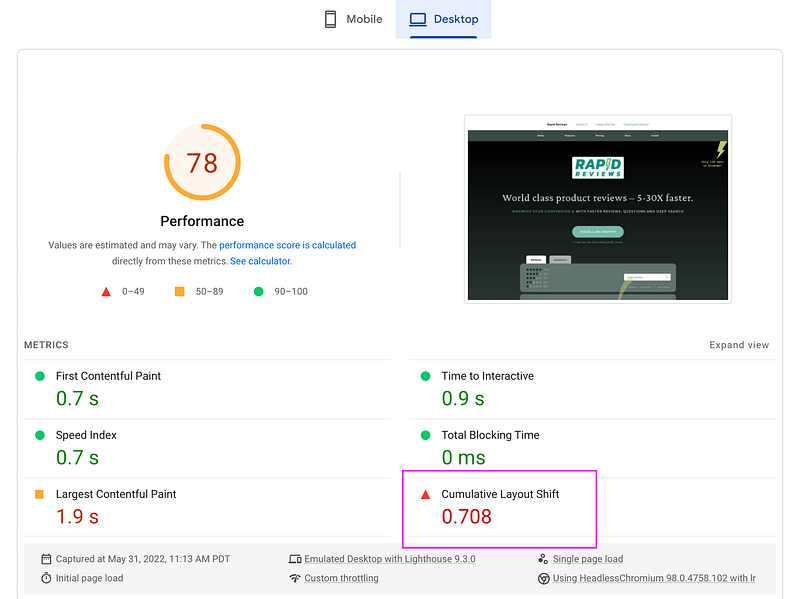
Task: Click the green circle beside First Contentful Paint
Action: tap(40, 376)
